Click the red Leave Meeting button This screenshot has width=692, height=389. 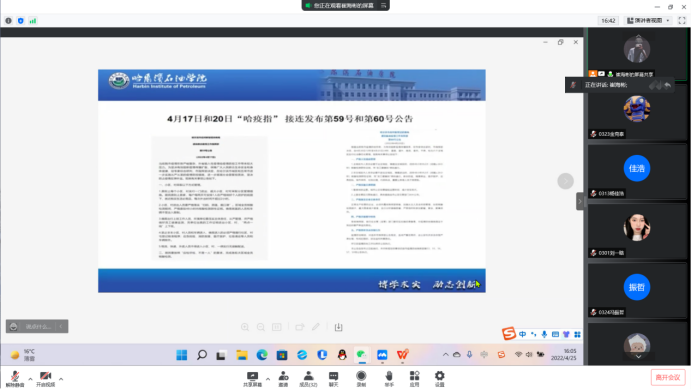[x=668, y=377]
